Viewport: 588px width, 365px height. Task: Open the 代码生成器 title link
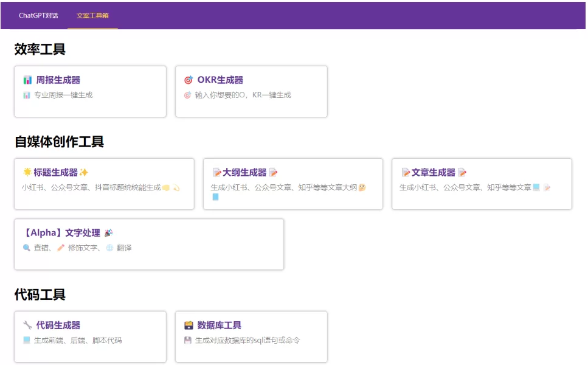(58, 325)
